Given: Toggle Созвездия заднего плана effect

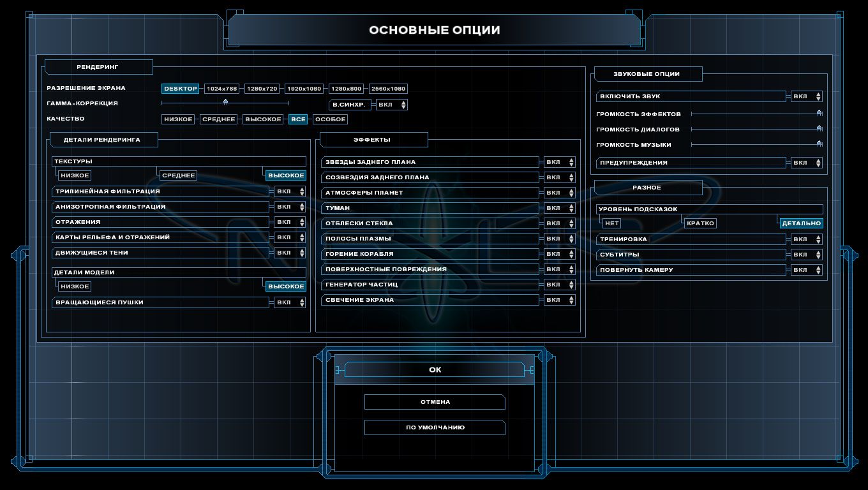Looking at the screenshot, I should 560,177.
